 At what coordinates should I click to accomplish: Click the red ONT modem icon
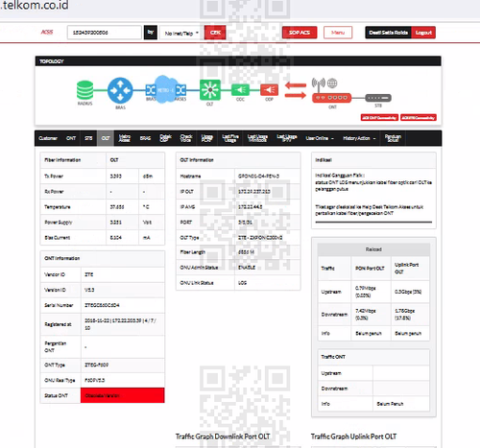coord(332,98)
